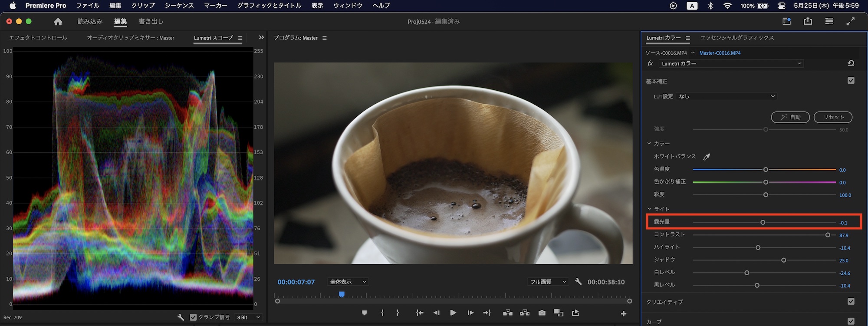Click the Export Frame camera icon

point(542,313)
